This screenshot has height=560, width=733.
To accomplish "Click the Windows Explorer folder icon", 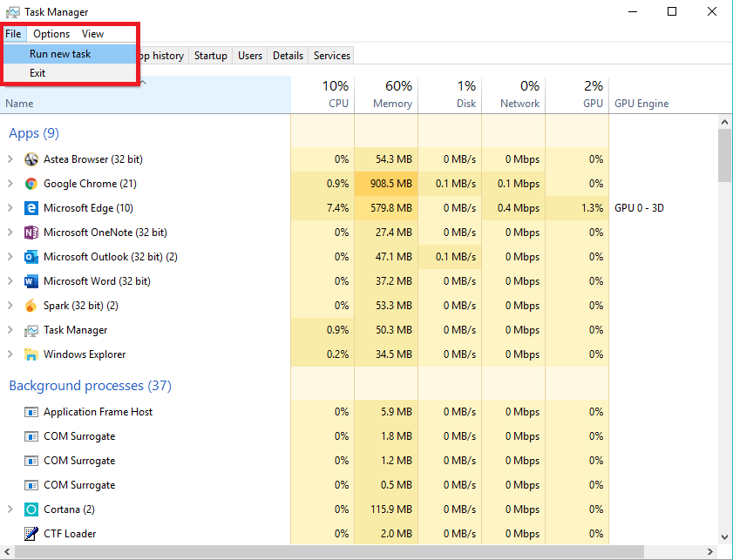I will click(31, 354).
